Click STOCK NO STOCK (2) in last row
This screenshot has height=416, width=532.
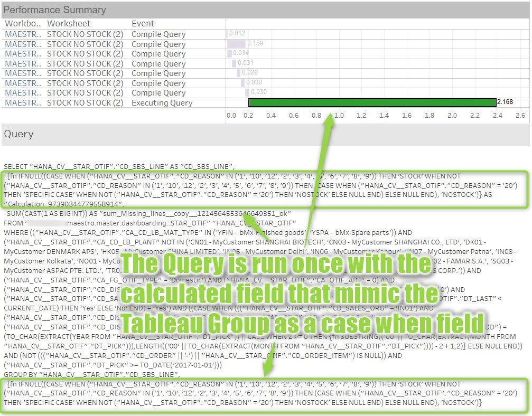[85, 103]
